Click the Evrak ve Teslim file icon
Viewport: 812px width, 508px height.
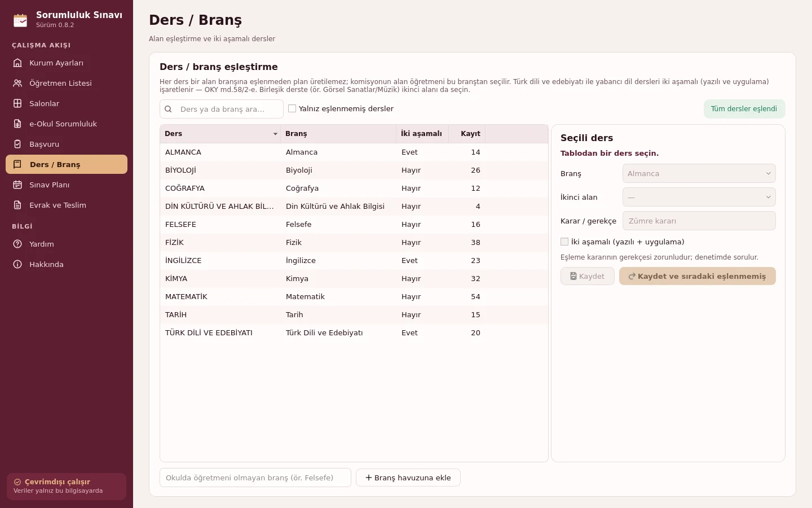[x=17, y=205]
